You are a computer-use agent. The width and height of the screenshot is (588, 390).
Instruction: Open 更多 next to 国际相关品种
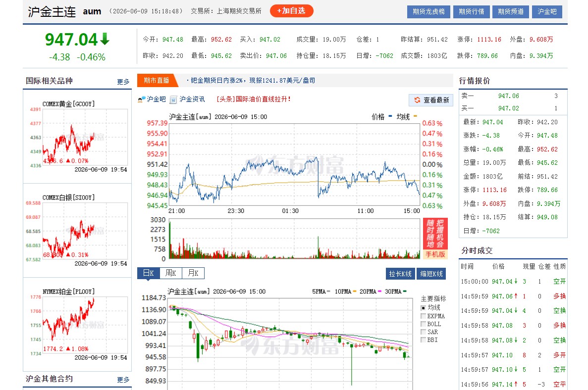[x=123, y=82]
